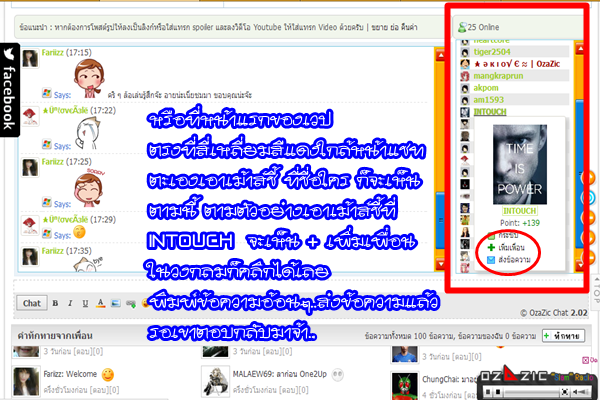Image resolution: width=600 pixels, height=400 pixels.
Task: Click green plus add-friend icon
Action: pos(491,247)
